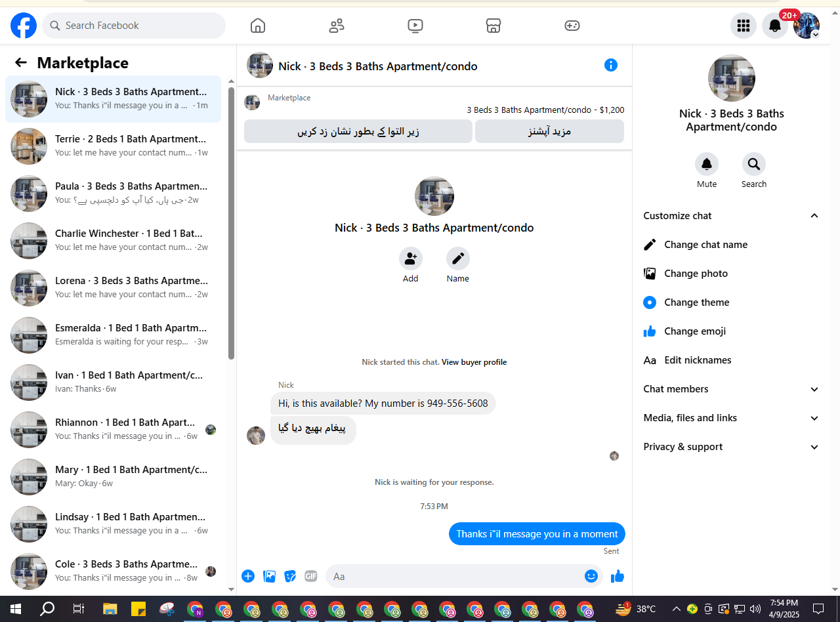
Task: Click the chat header listing thumbnail
Action: [x=260, y=65]
